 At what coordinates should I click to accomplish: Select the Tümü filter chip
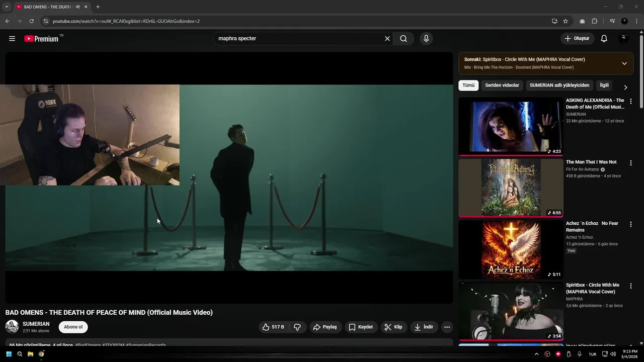(468, 85)
